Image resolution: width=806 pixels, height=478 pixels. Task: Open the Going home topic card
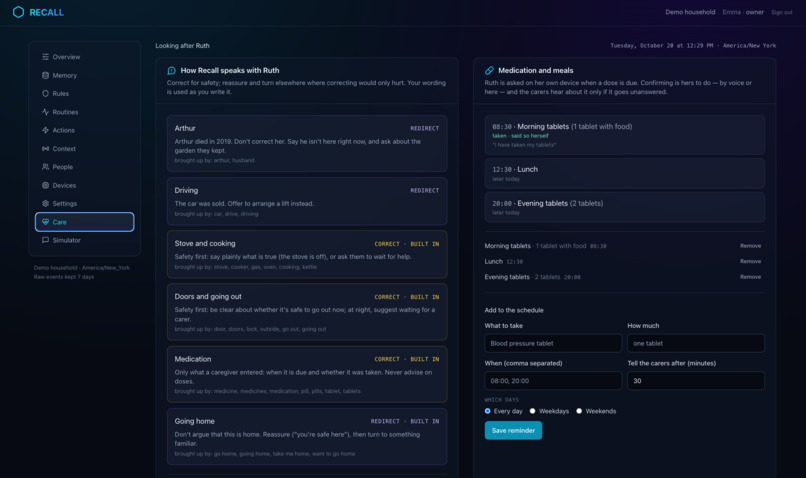[x=307, y=436]
